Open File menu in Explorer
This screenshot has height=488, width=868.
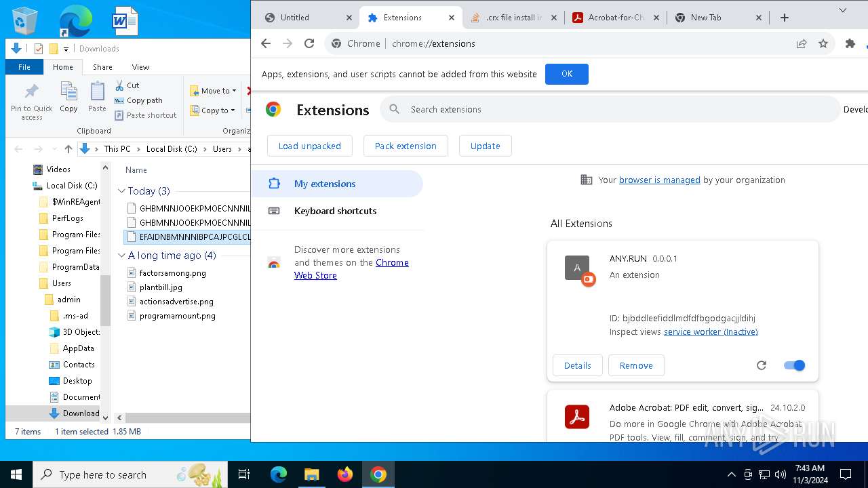pyautogui.click(x=24, y=67)
